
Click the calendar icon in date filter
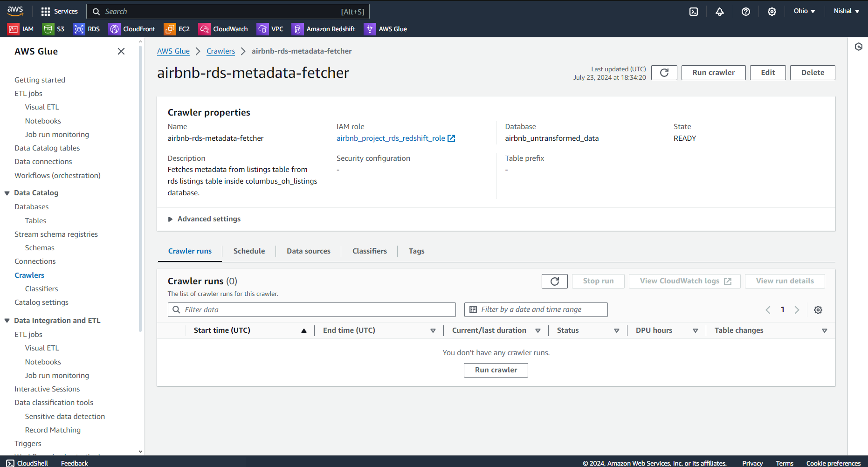[473, 309]
